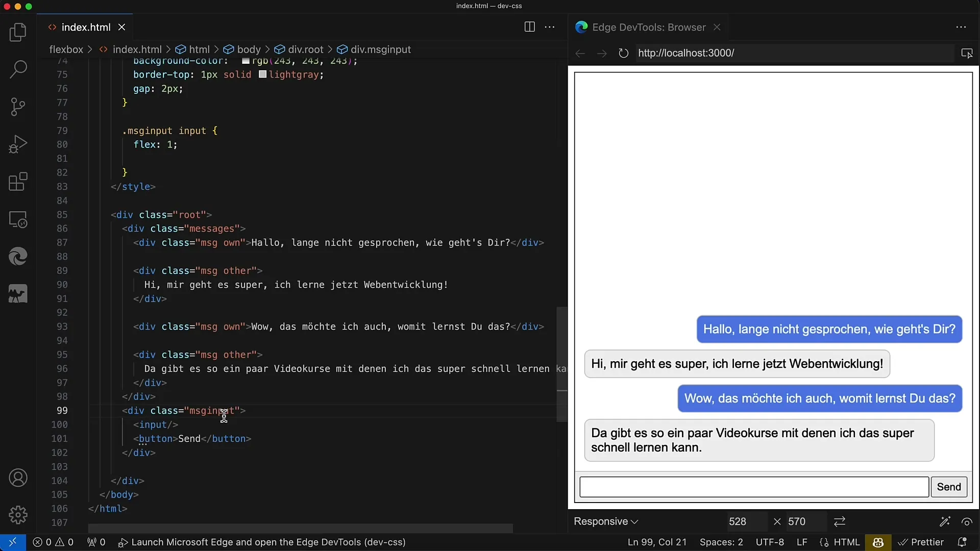The image size is (980, 551).
Task: Click Ln 99, Col 21 status entry
Action: tap(657, 542)
